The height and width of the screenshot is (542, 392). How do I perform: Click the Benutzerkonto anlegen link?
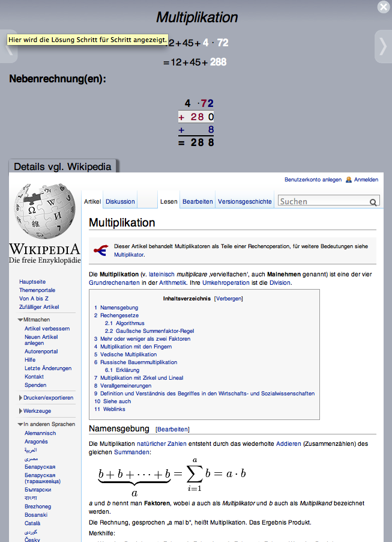pyautogui.click(x=313, y=180)
